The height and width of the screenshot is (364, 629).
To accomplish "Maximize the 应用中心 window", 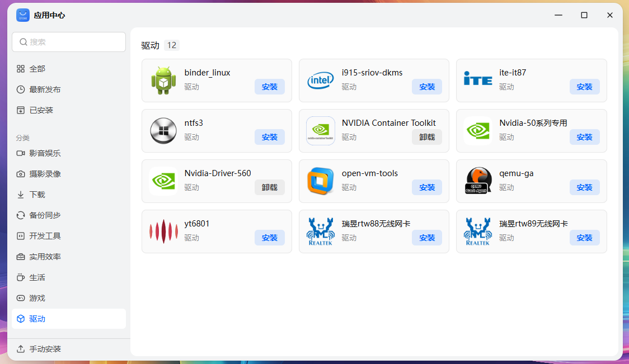I will click(584, 15).
